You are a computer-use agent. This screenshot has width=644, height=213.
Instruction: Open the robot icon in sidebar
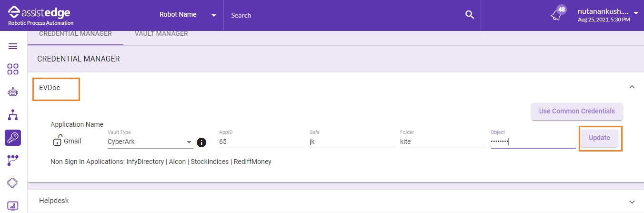[13, 92]
